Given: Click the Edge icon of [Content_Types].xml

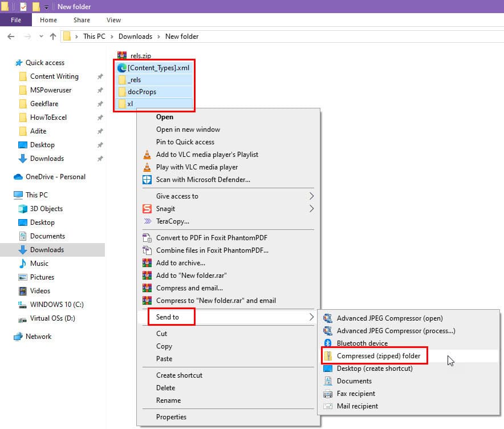Looking at the screenshot, I should click(122, 67).
